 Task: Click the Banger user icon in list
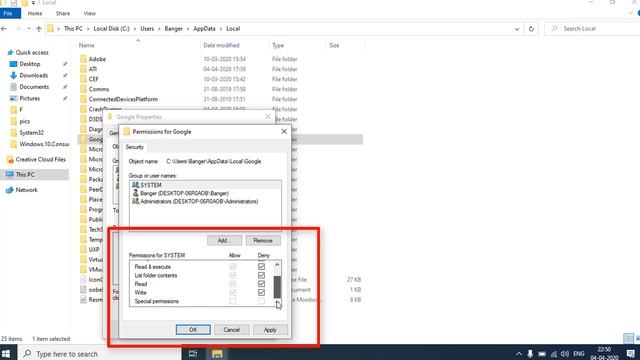136,193
